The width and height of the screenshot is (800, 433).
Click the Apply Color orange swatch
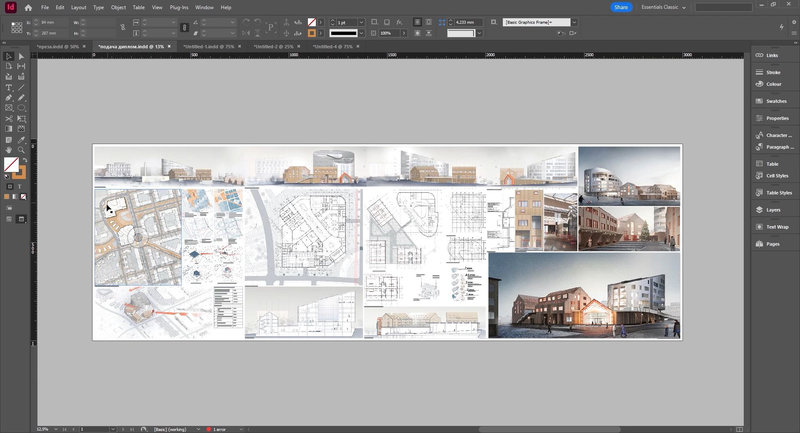(7, 197)
